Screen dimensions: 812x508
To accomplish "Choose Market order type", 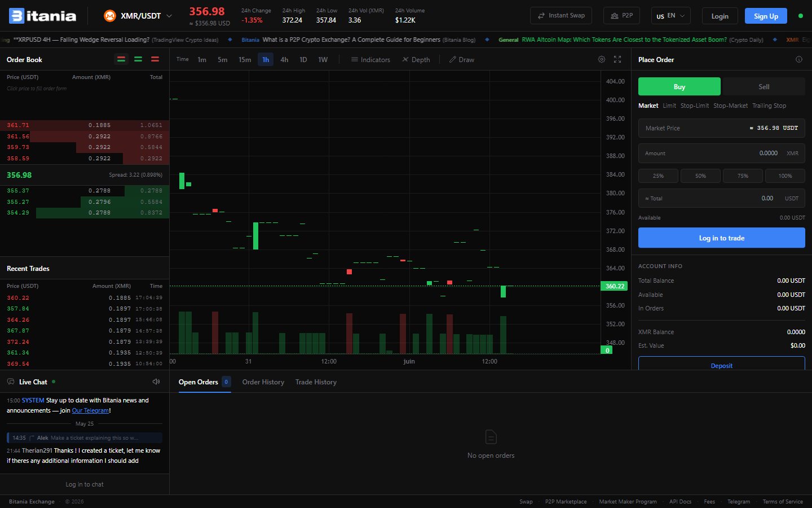I will pos(648,106).
